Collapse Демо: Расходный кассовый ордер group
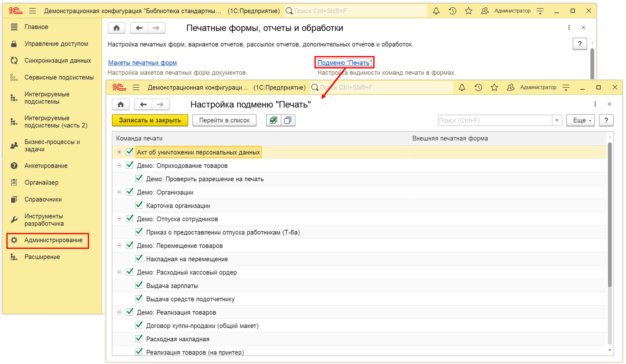The height and width of the screenshot is (364, 626). (119, 272)
